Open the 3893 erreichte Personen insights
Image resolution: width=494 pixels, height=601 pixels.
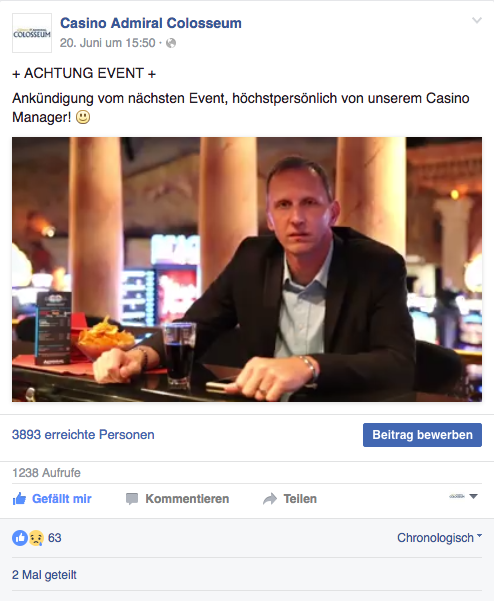[83, 435]
